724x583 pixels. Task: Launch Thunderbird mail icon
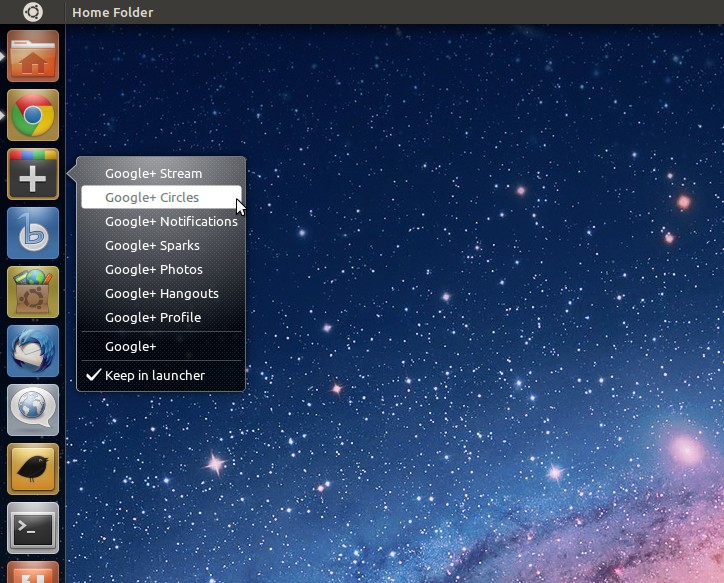(33, 351)
